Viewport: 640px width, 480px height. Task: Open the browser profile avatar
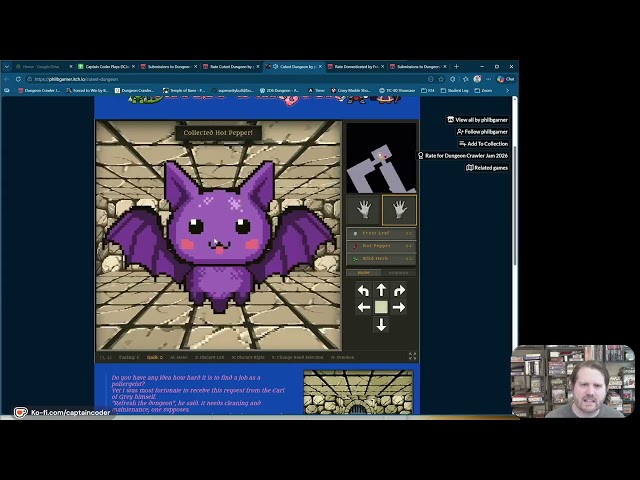point(477,79)
